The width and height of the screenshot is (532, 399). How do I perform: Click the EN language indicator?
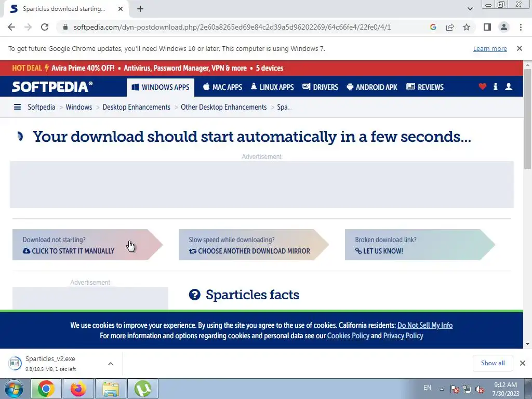(427, 388)
